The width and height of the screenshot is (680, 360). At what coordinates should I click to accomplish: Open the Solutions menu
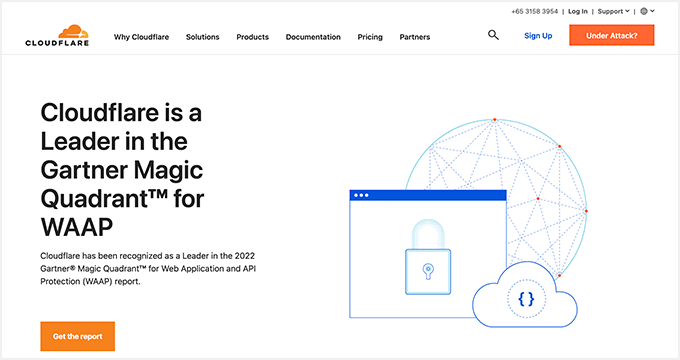click(x=203, y=37)
